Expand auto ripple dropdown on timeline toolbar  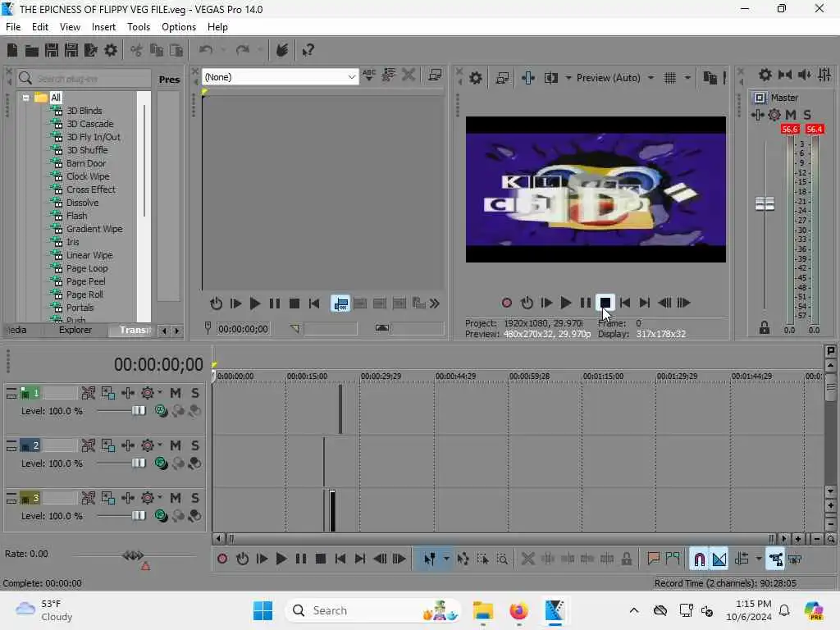click(x=759, y=559)
